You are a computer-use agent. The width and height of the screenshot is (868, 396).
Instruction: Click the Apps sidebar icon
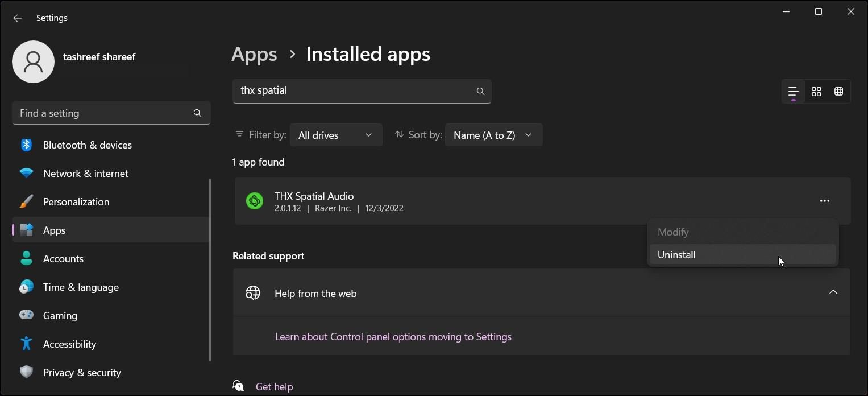click(x=26, y=230)
